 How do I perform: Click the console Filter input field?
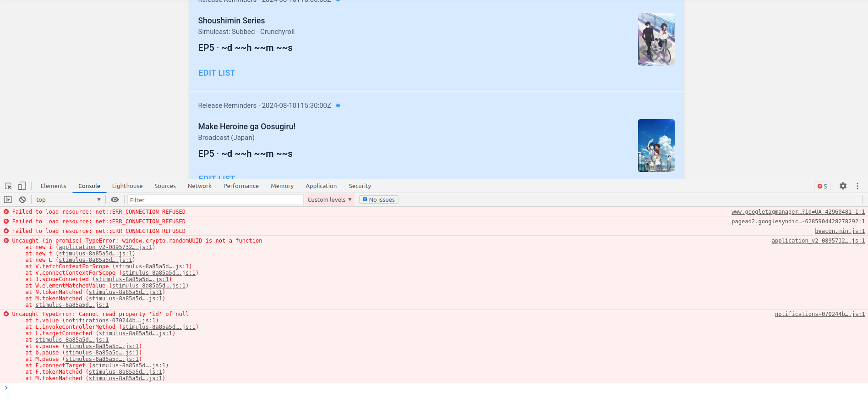[215, 200]
